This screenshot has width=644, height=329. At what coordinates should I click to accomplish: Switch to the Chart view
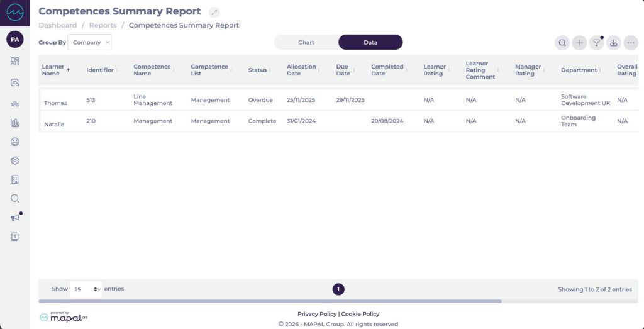(306, 42)
